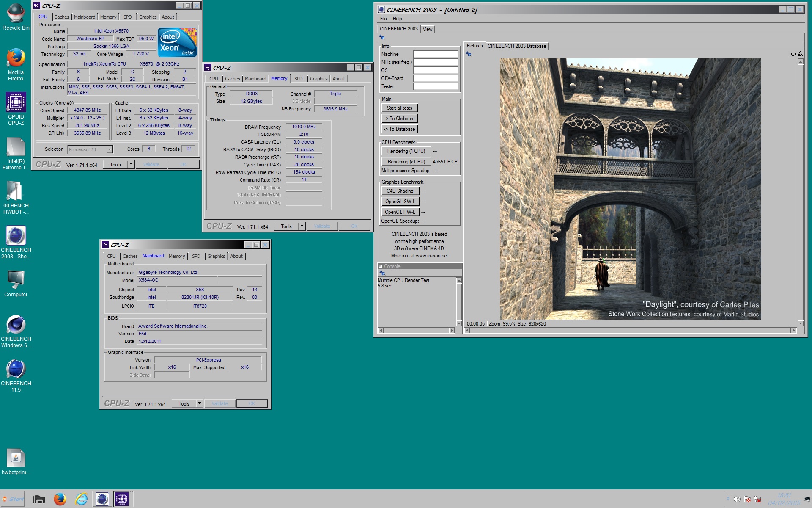Click CINEBENCH window title bar icon

pos(381,9)
